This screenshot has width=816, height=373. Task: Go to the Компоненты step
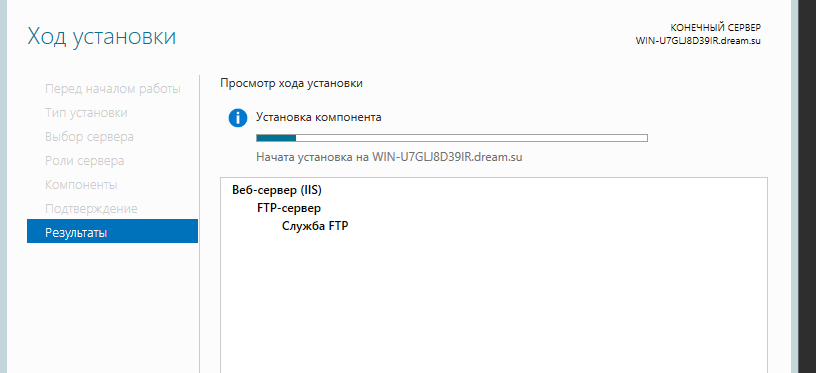tap(81, 185)
